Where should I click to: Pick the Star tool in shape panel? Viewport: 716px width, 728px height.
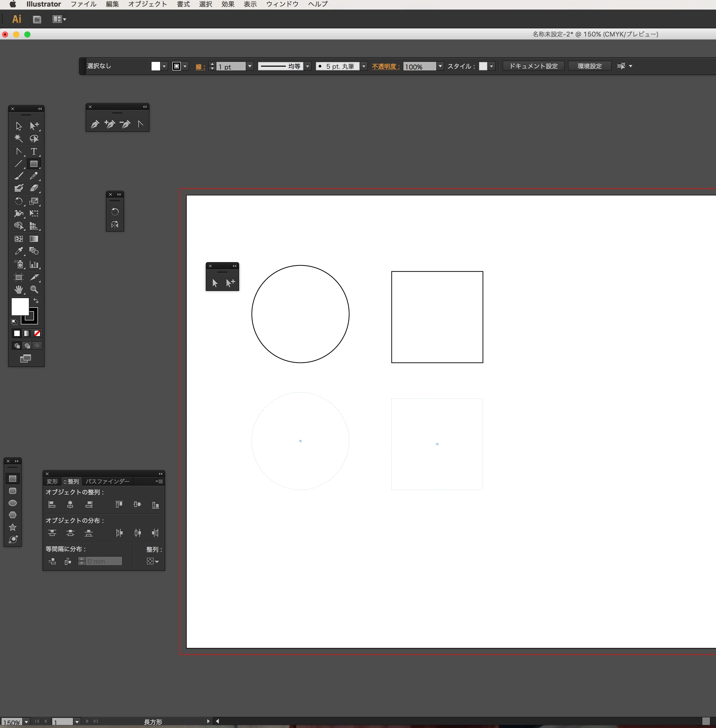(12, 527)
